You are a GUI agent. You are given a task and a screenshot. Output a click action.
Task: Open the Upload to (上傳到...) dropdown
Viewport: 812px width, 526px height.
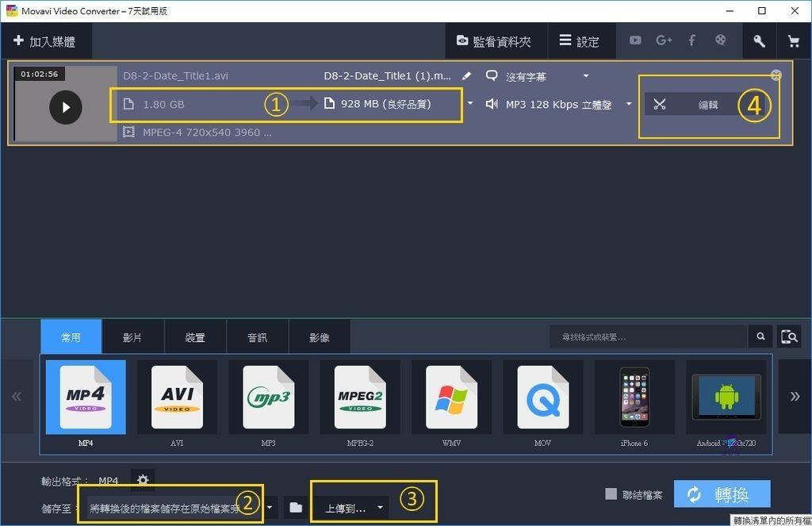pyautogui.click(x=353, y=508)
